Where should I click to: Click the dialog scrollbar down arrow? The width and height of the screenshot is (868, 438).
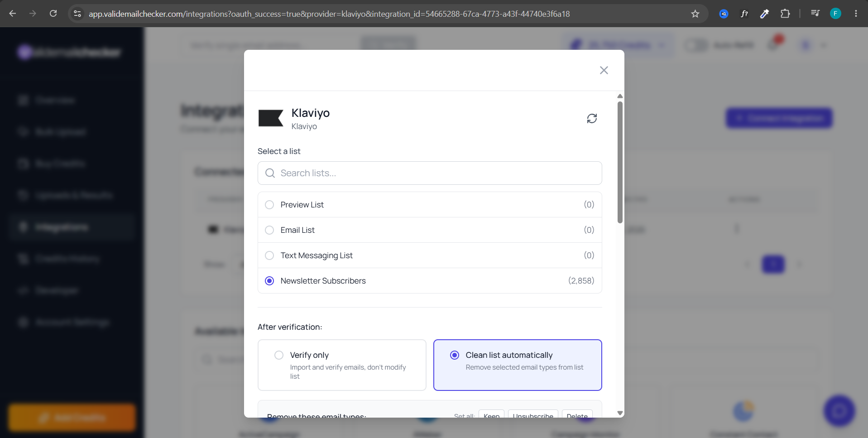click(620, 413)
